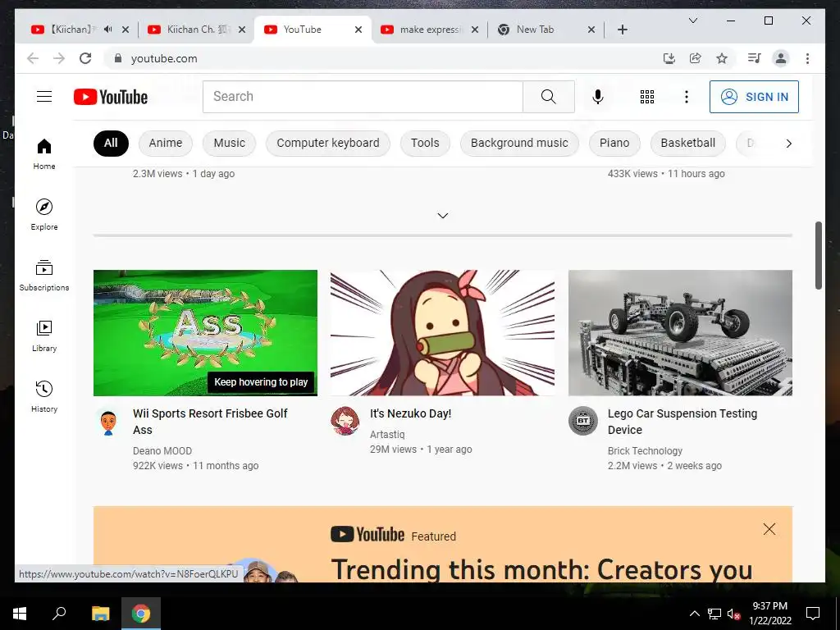Search with your voice microphone icon

pyautogui.click(x=598, y=97)
